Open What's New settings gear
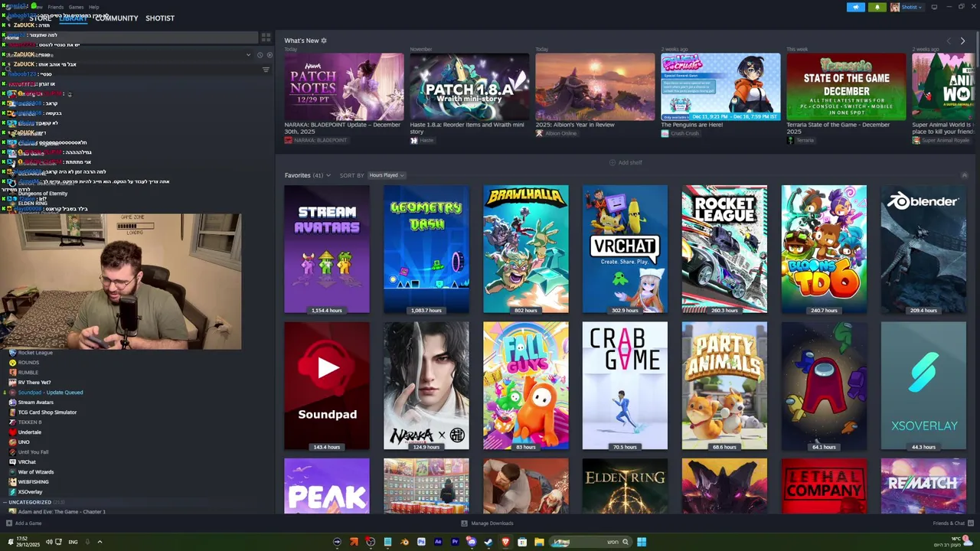Screen dimensions: 980x551 324,41
